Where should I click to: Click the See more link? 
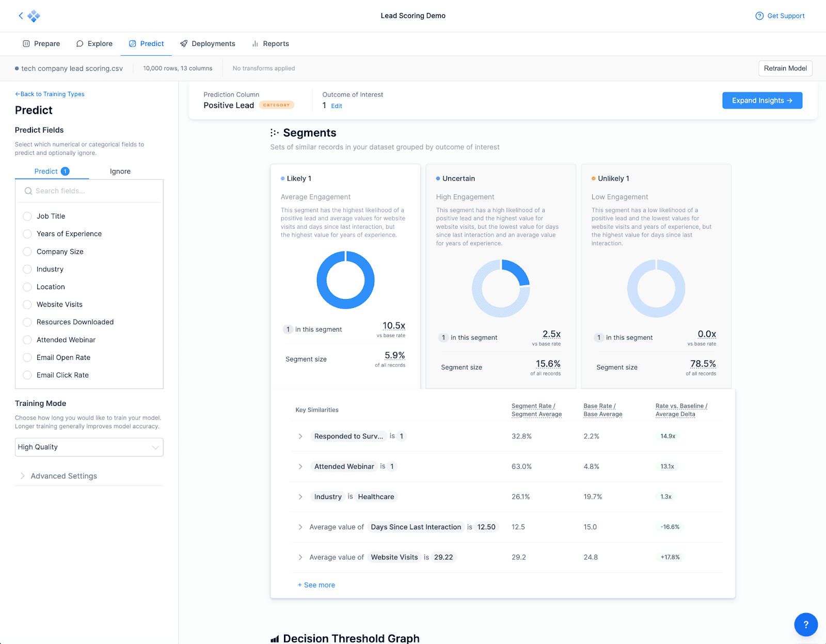pos(316,585)
